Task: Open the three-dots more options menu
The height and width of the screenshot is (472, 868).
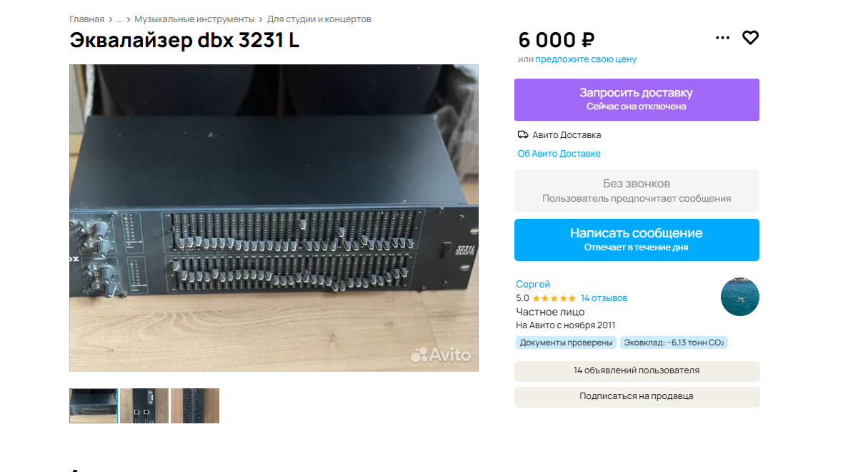Action: (722, 38)
